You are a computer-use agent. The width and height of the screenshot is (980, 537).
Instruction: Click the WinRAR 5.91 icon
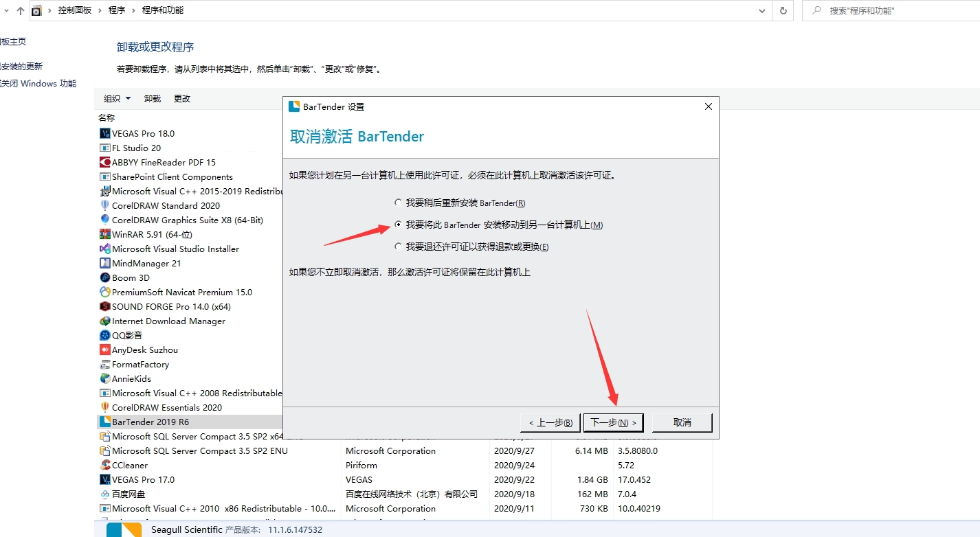105,234
